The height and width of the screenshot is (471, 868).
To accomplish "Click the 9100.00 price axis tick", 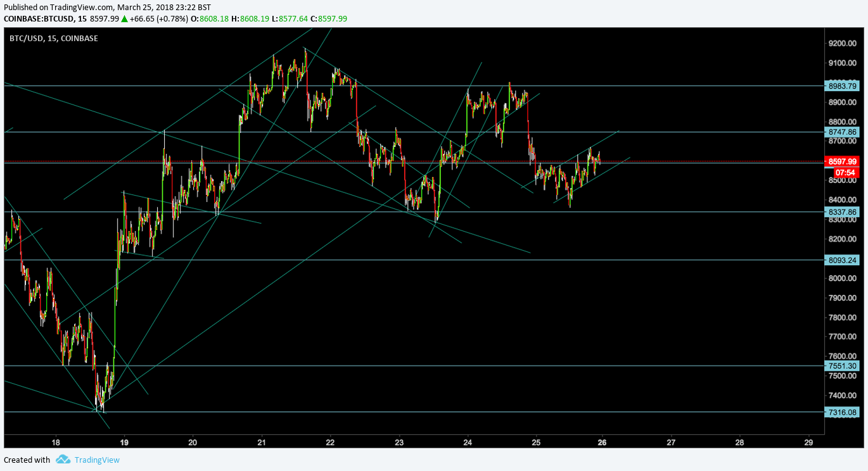I will tap(842, 63).
